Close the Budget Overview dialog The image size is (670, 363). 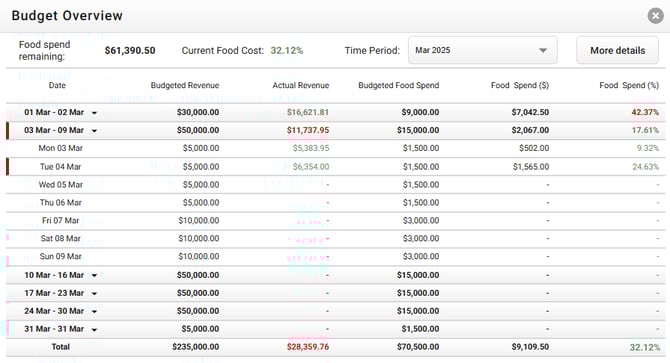(x=655, y=16)
